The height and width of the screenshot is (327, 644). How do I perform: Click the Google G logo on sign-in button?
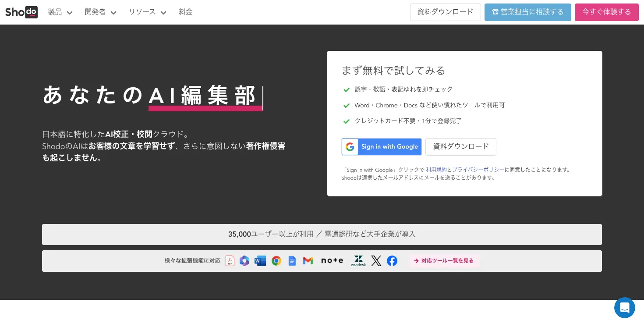tap(350, 147)
